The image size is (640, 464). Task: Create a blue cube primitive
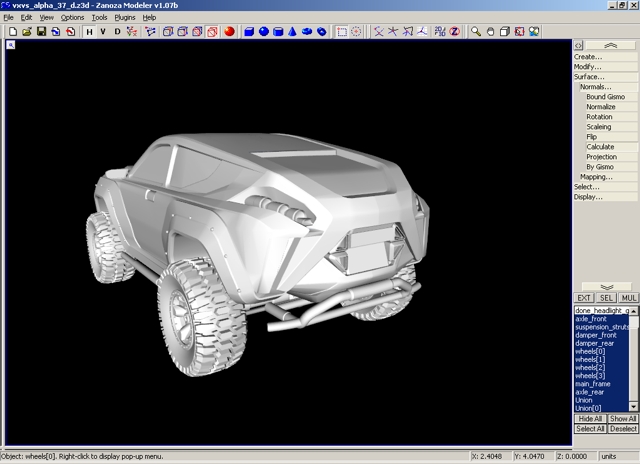(249, 32)
